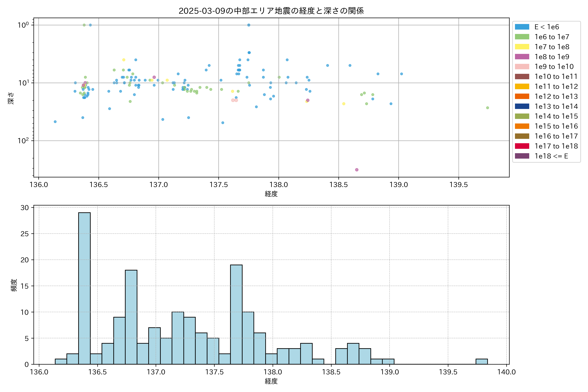Click the deepest magenta scatter point
The height and width of the screenshot is (392, 588).
coord(357,170)
